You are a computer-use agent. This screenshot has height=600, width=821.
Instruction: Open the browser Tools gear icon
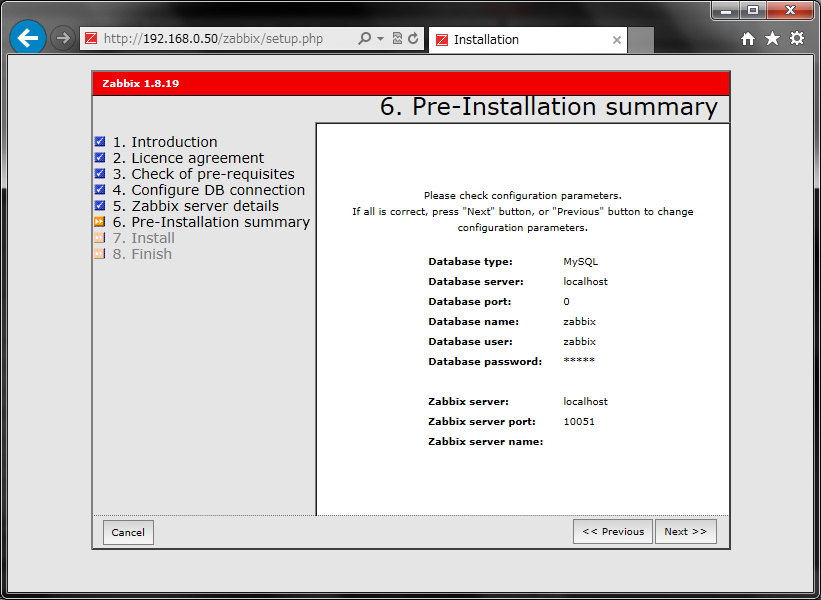pyautogui.click(x=797, y=38)
